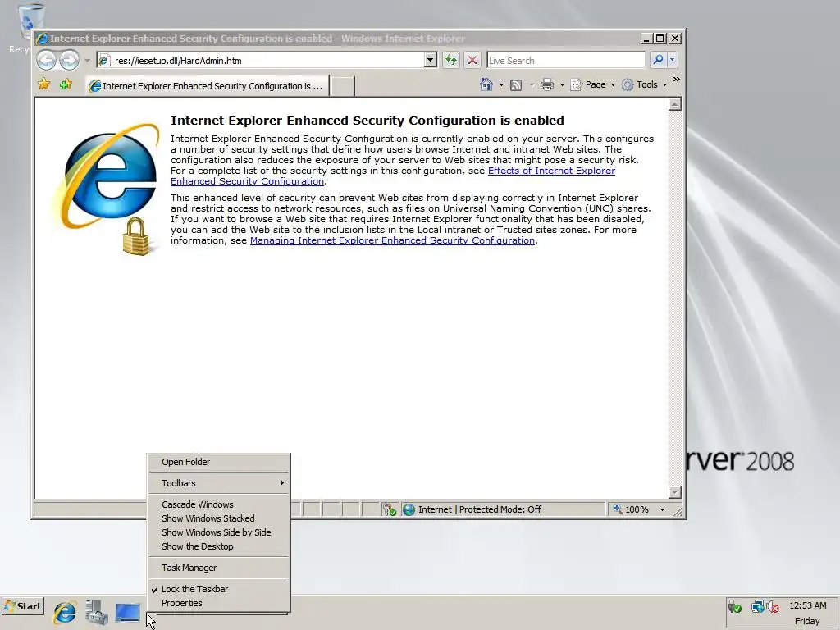Click the vertical scrollbar down arrow
The image size is (840, 630).
(x=675, y=492)
